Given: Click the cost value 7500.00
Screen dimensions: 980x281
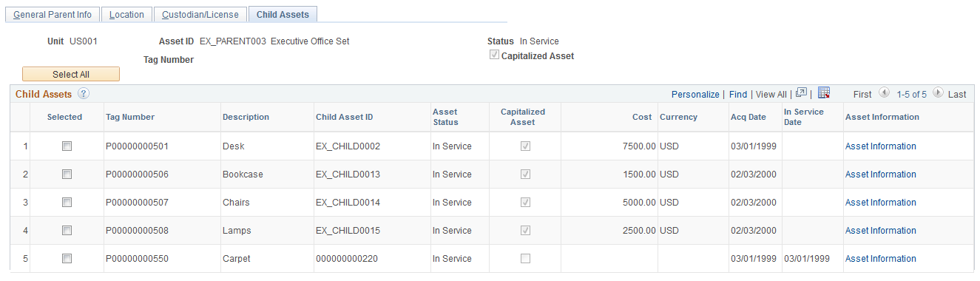Looking at the screenshot, I should click(x=639, y=146).
